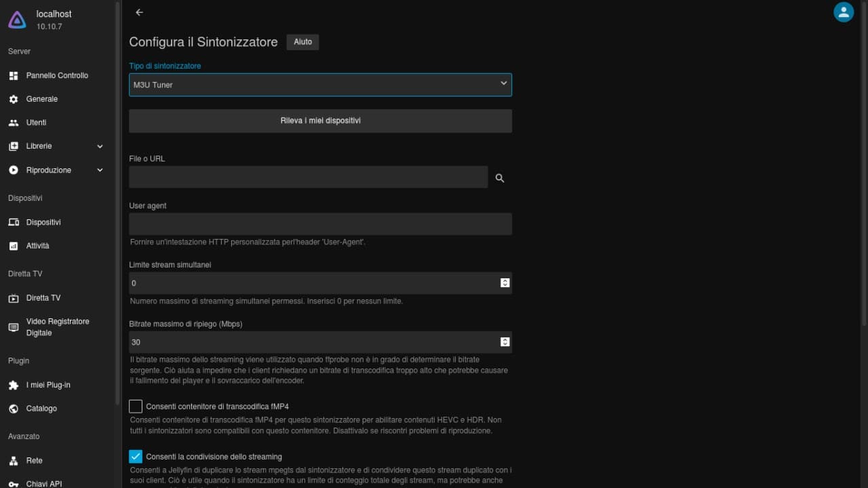The image size is (868, 488).
Task: Focus the User agent field
Action: tap(320, 224)
